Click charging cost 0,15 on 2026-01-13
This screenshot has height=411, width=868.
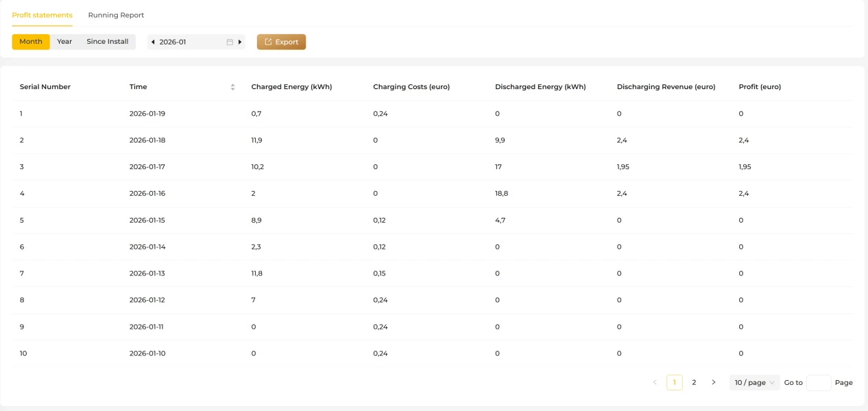click(x=379, y=273)
